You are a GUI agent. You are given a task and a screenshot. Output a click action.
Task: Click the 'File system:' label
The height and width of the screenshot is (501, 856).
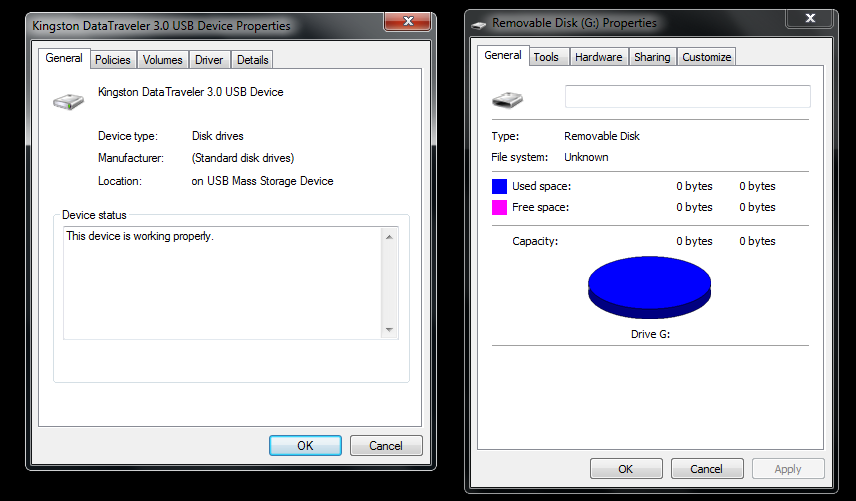point(519,157)
